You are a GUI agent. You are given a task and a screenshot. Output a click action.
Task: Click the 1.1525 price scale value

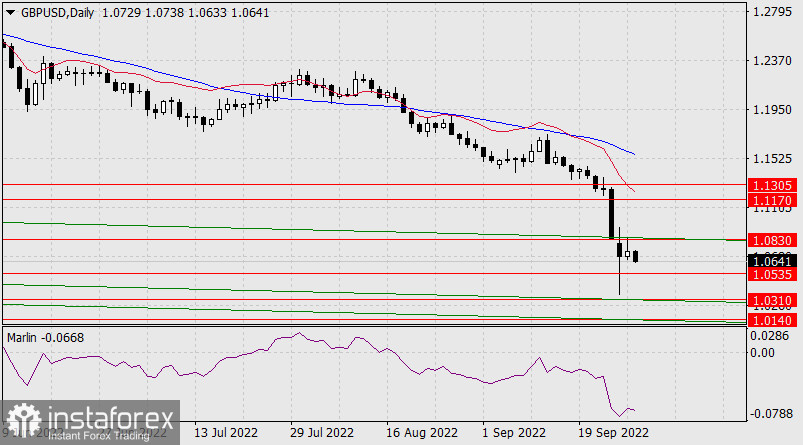(x=772, y=159)
